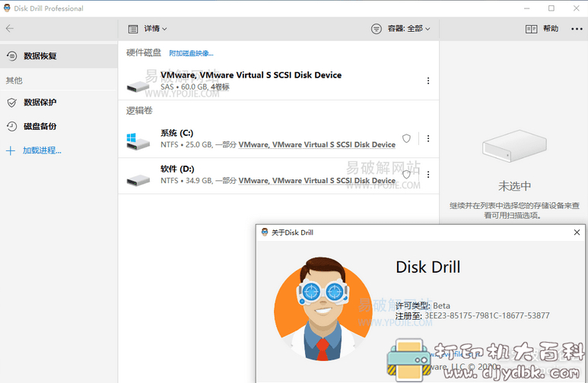Click the 许可类型: Beta license text

(x=423, y=305)
